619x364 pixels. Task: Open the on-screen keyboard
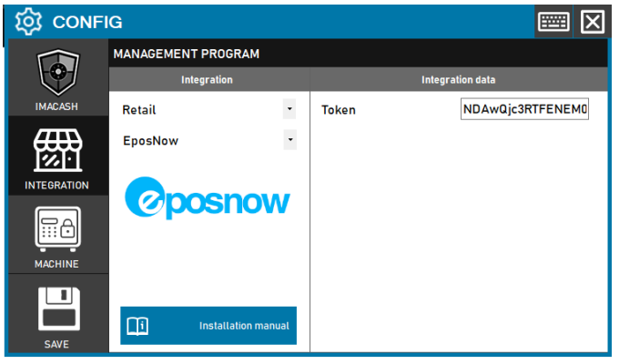tap(553, 21)
